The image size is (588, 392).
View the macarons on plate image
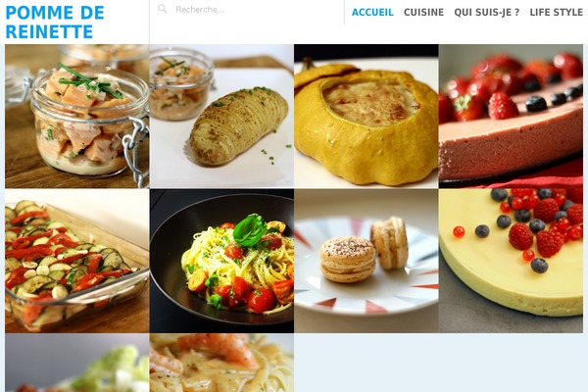point(367,261)
